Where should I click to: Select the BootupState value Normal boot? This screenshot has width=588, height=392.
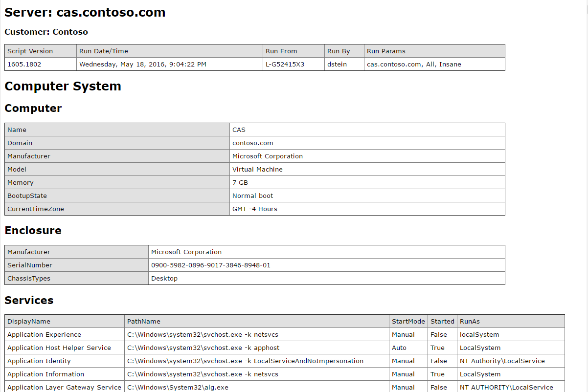pyautogui.click(x=252, y=196)
